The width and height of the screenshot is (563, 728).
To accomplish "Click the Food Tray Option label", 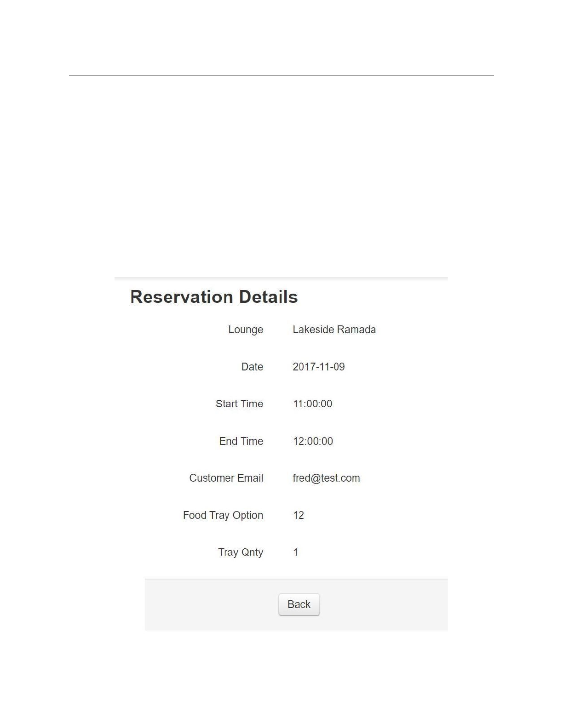I will pyautogui.click(x=223, y=515).
